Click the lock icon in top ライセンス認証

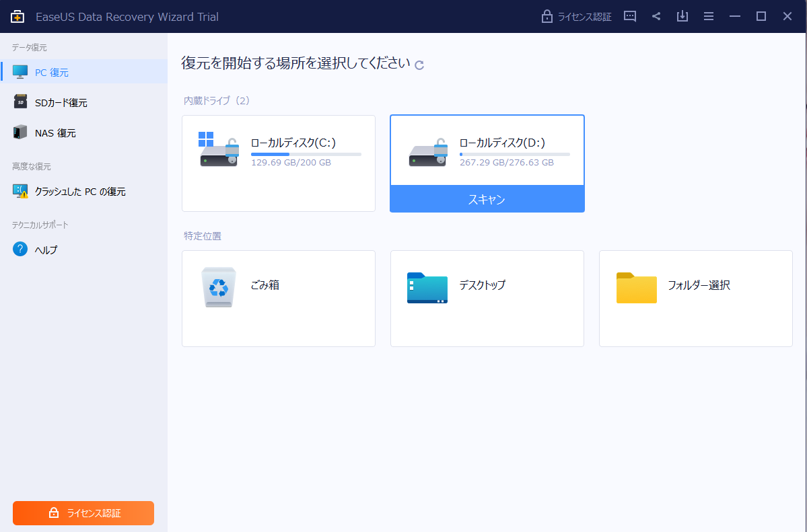coord(547,16)
